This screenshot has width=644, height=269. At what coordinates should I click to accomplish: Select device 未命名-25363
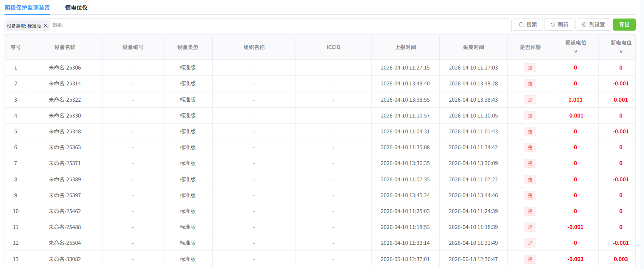tap(65, 147)
